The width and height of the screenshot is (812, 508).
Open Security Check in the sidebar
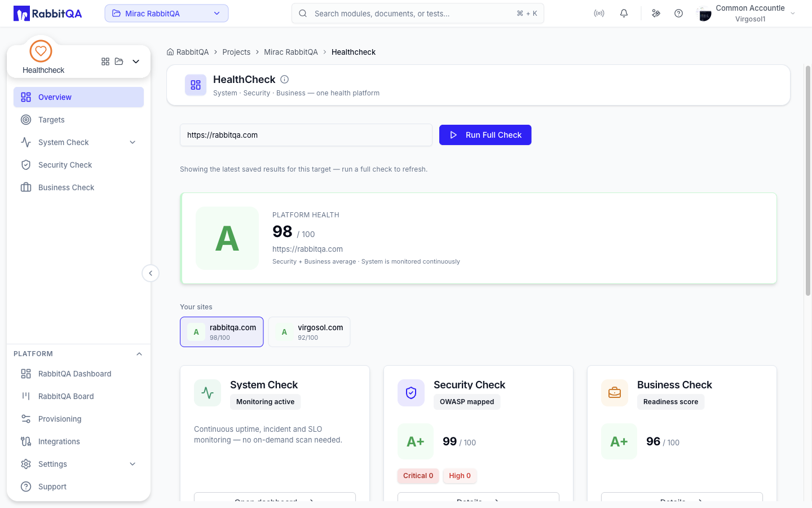click(78, 165)
